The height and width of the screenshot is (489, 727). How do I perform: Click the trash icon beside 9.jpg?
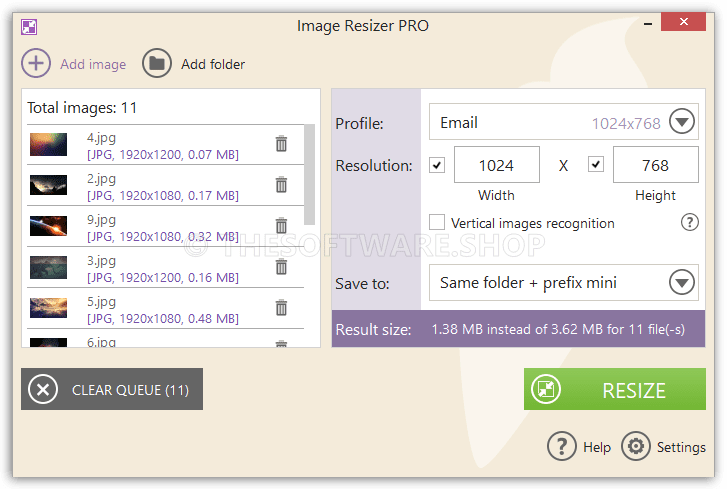pos(281,226)
